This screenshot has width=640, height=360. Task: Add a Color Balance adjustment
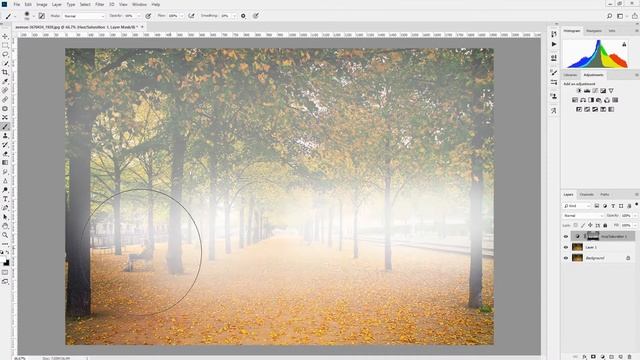(x=583, y=100)
